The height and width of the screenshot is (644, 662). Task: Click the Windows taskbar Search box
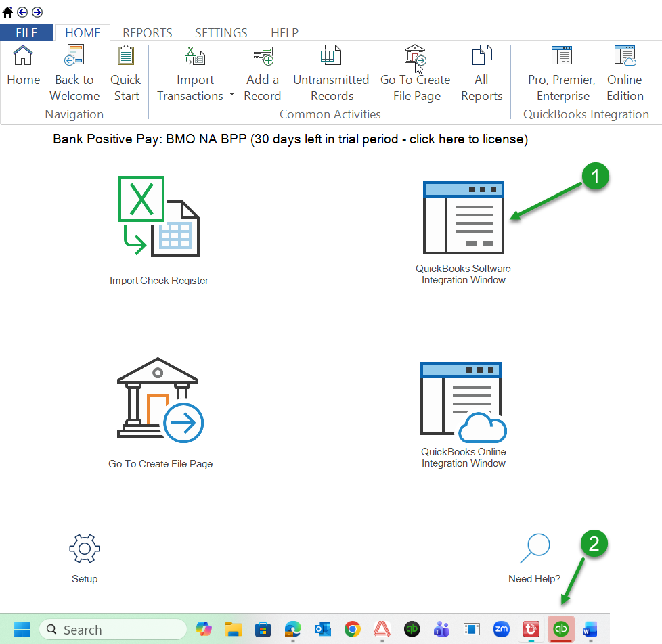point(113,630)
